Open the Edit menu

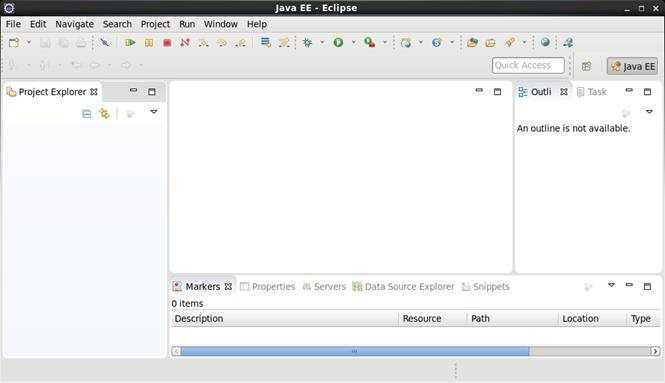38,24
